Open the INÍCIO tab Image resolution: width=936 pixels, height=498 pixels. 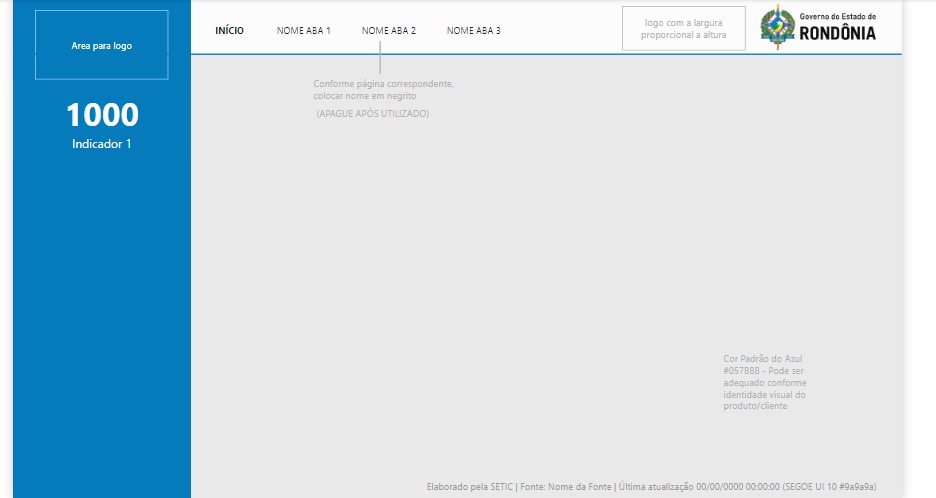coord(229,30)
